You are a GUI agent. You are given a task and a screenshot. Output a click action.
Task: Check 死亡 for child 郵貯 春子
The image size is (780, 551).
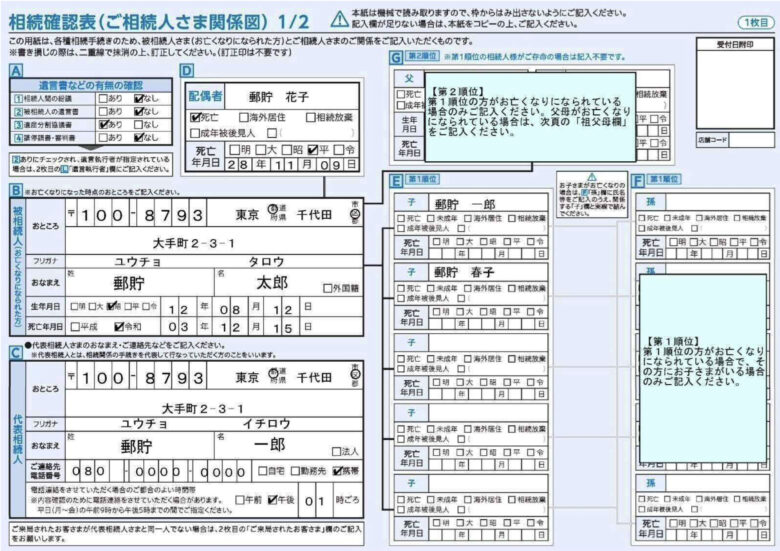(401, 288)
